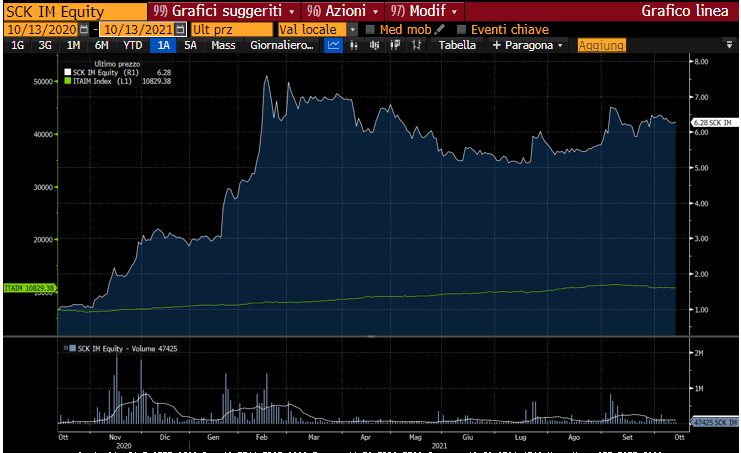Click the end date field 10/13/2021
741x453 pixels.
tap(138, 29)
